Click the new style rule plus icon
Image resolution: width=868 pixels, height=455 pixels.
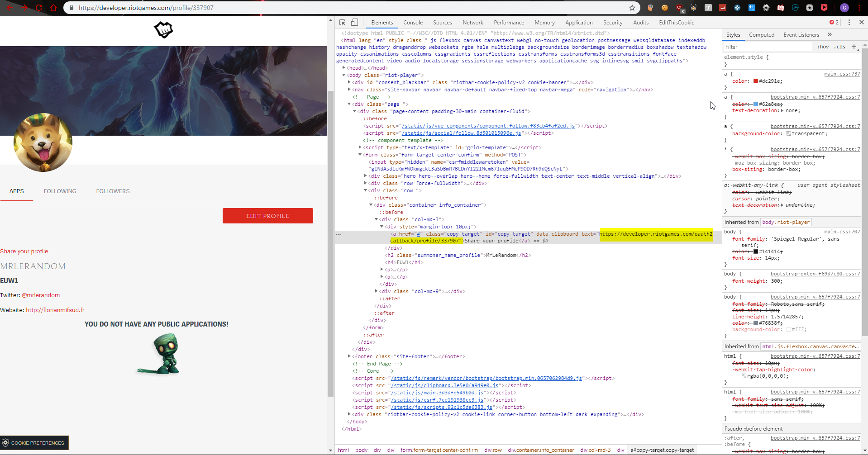854,47
